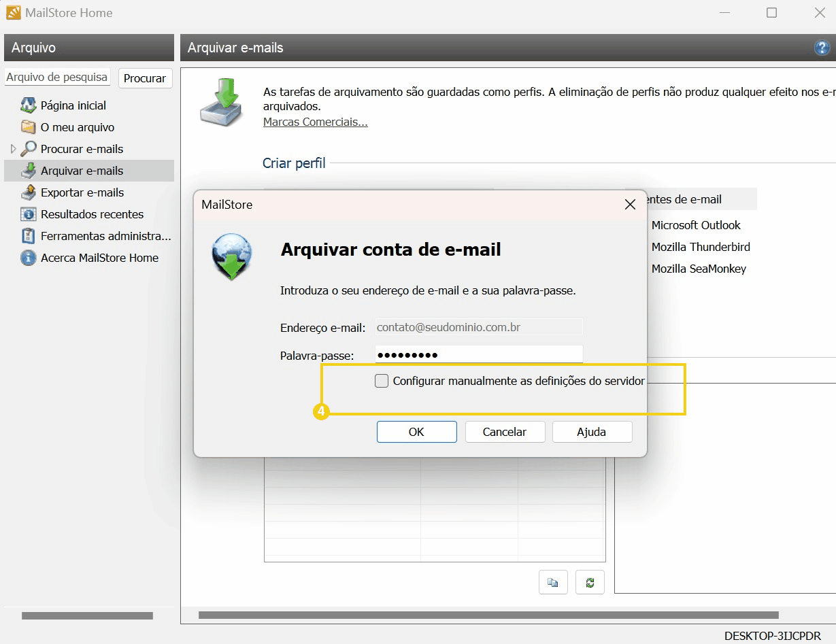The width and height of the screenshot is (836, 644).
Task: Open Exportar e-mails via its icon
Action: (x=28, y=192)
